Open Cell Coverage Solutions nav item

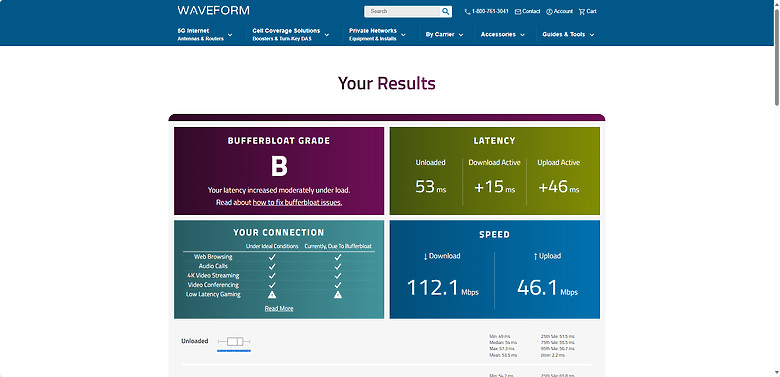coord(286,34)
